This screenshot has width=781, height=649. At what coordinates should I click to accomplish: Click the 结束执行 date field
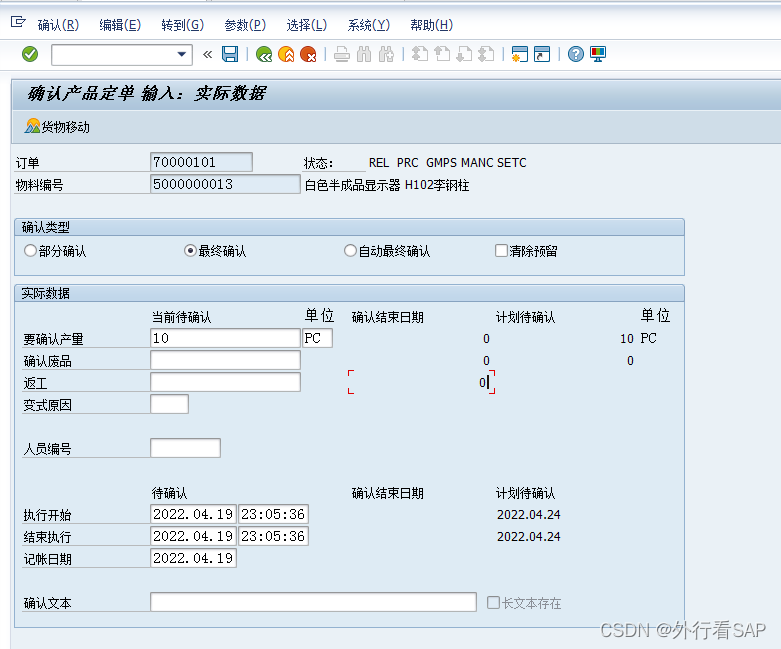tap(193, 536)
